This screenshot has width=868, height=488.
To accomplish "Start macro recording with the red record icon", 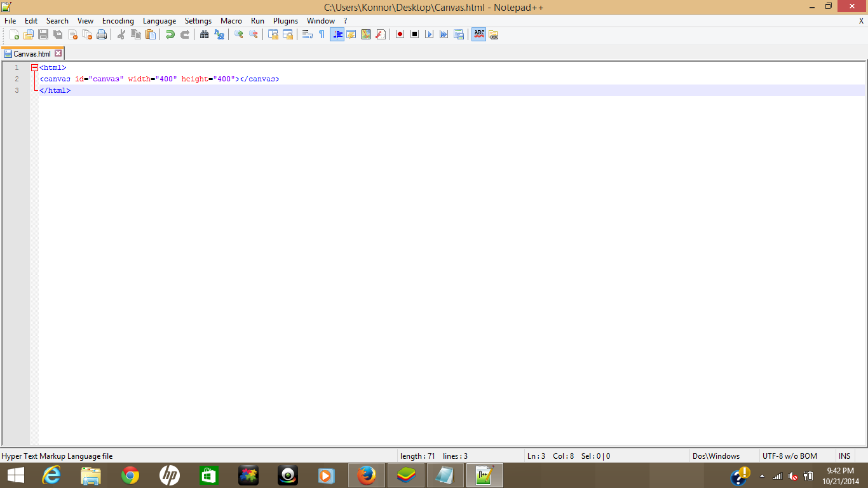I will coord(398,34).
